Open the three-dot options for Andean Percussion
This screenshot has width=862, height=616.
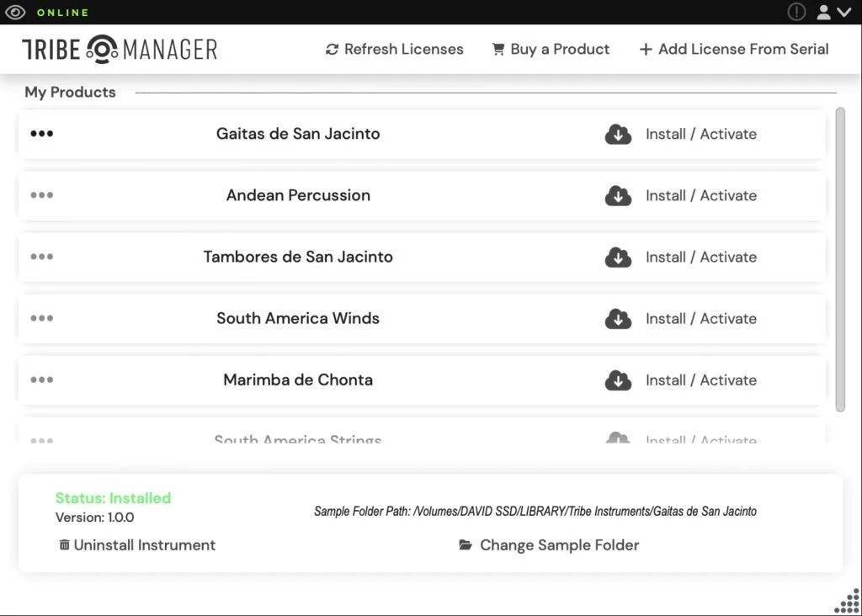point(42,195)
